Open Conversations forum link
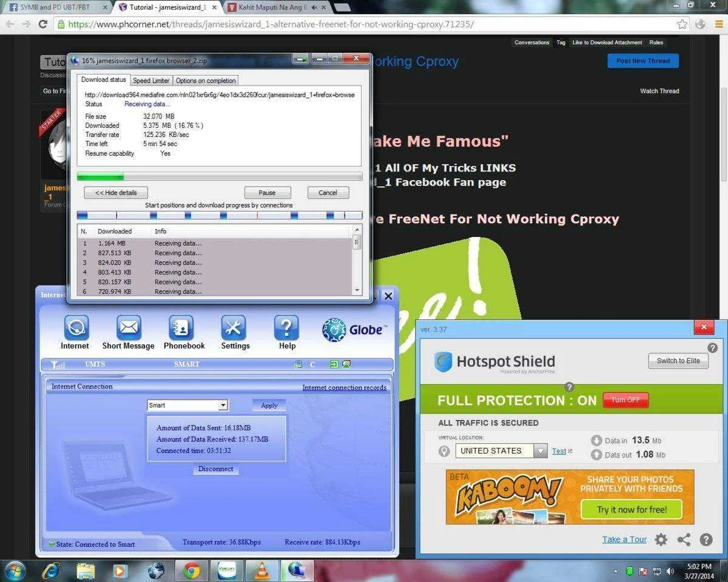The width and height of the screenshot is (728, 582). tap(532, 42)
